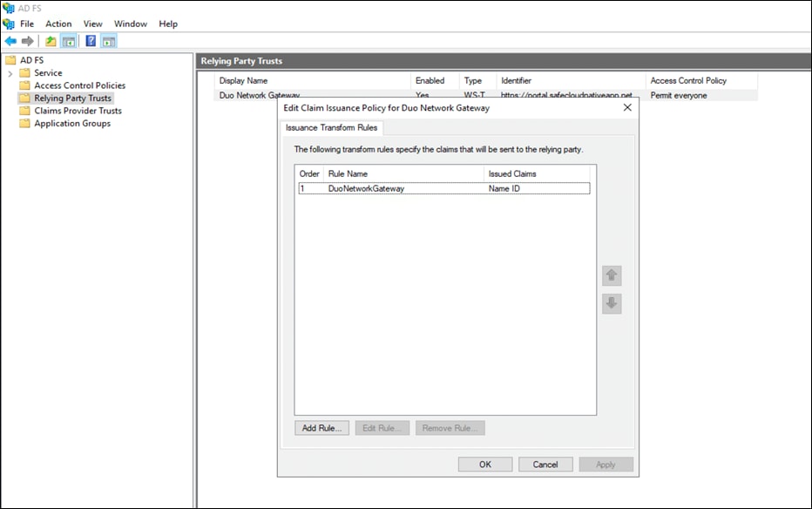The width and height of the screenshot is (812, 509).
Task: Click the move rule down arrow button
Action: click(x=612, y=303)
